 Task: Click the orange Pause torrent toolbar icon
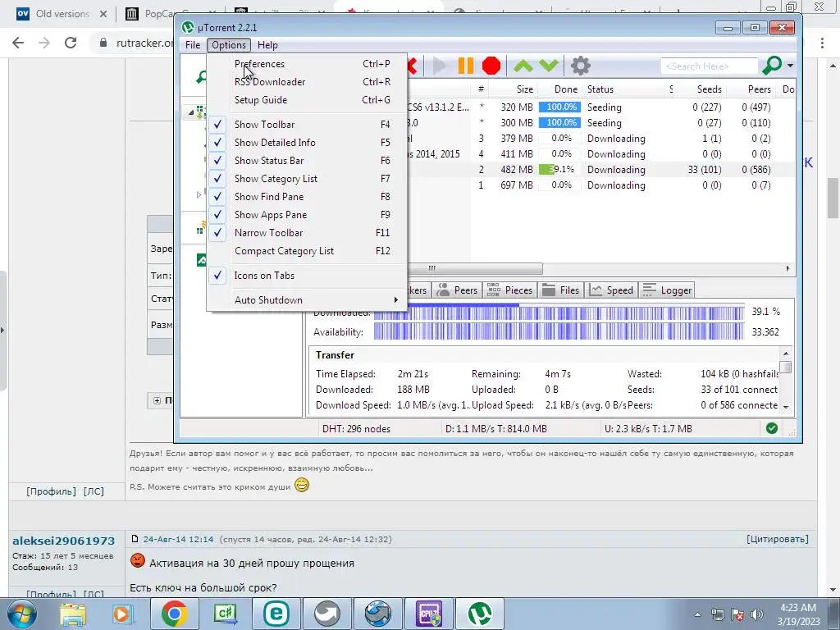tap(466, 66)
